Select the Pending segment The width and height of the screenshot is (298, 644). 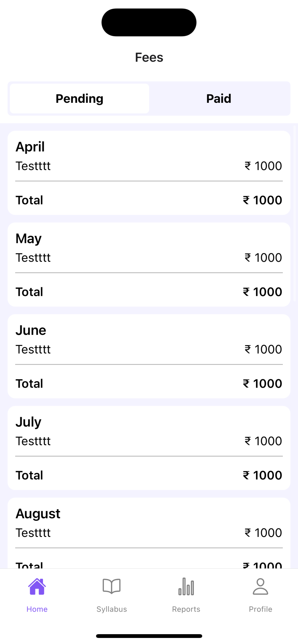click(79, 98)
